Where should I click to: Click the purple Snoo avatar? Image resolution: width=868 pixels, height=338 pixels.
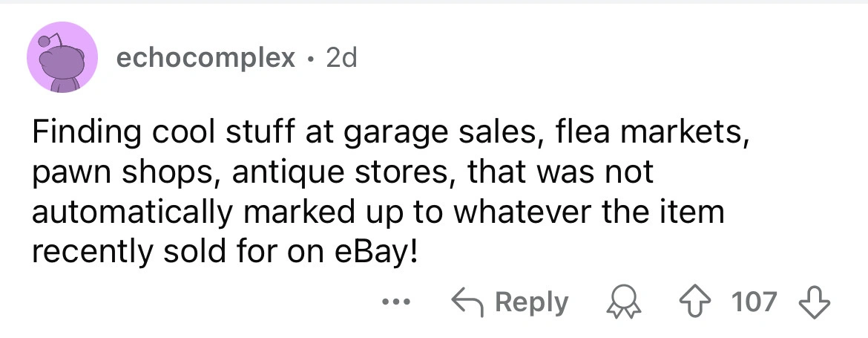(x=63, y=57)
